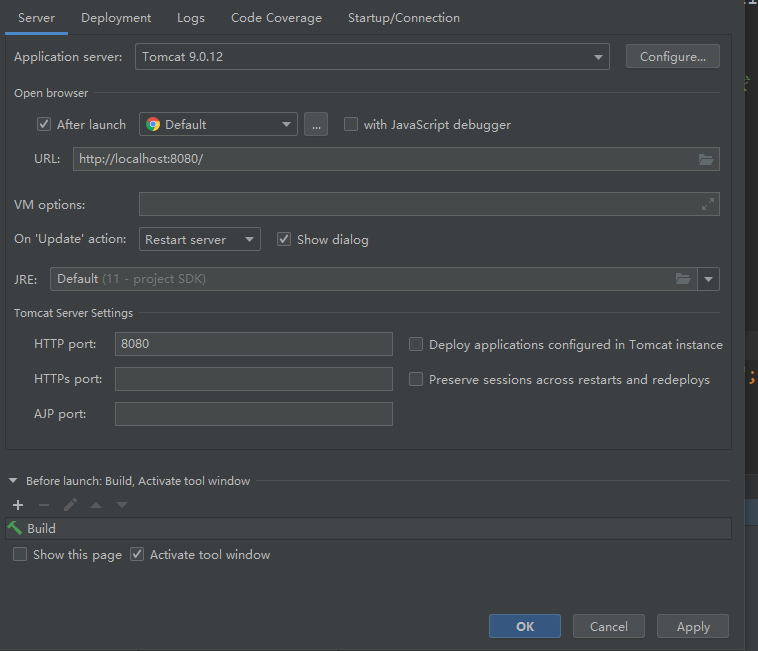Check the Show this page checkbox

tap(20, 554)
